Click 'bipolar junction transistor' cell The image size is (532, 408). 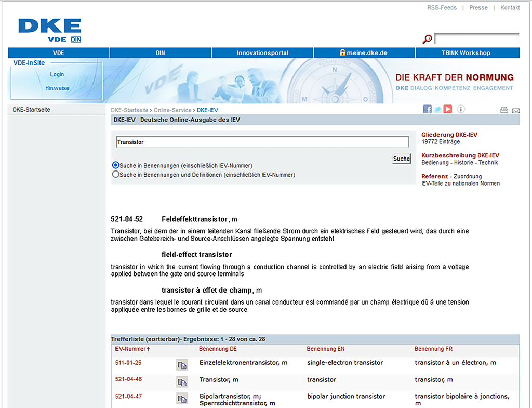coord(346,396)
